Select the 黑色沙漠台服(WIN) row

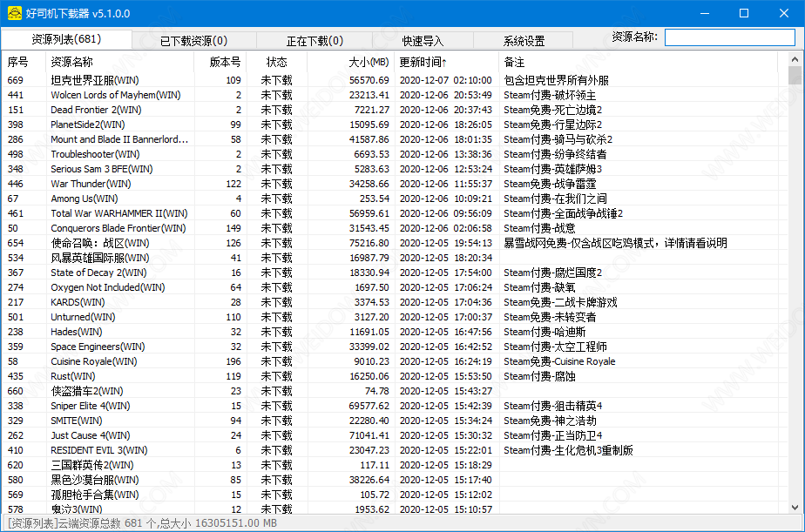395,480
